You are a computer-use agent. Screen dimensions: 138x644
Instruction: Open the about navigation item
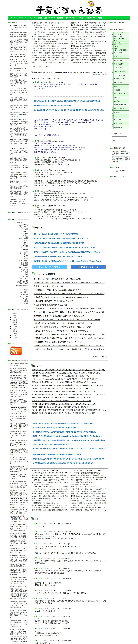[x=20, y=18]
